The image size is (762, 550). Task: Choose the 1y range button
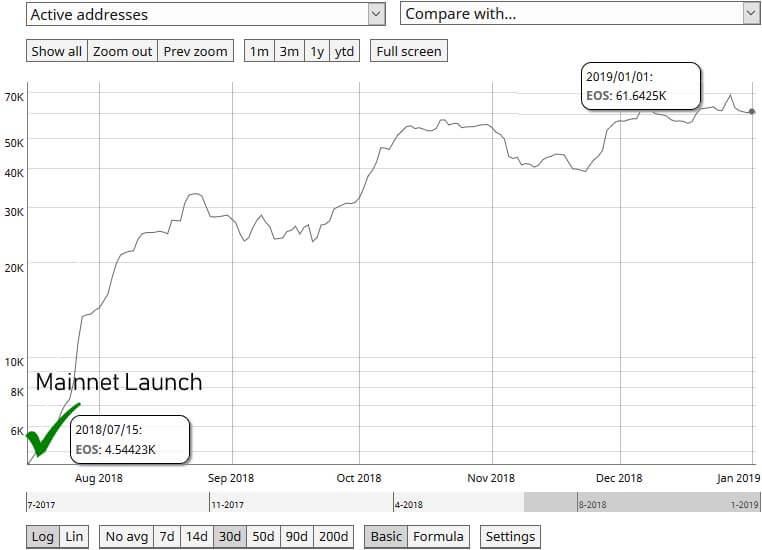pos(317,51)
